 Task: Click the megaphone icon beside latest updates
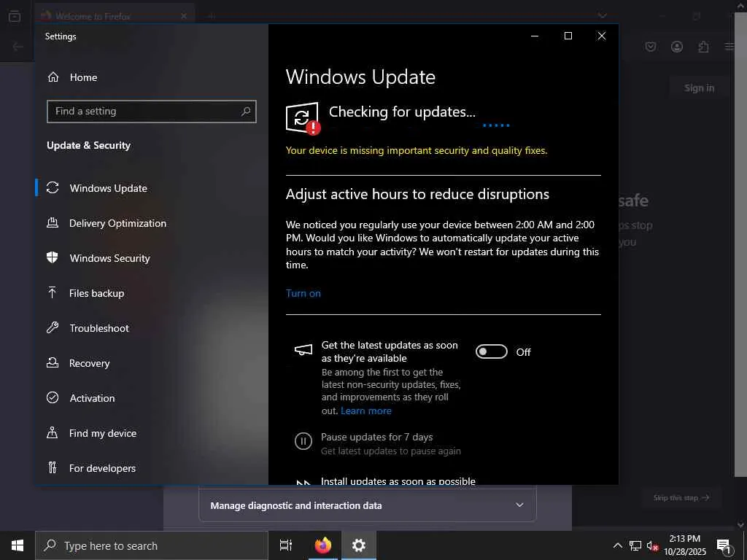coord(303,351)
